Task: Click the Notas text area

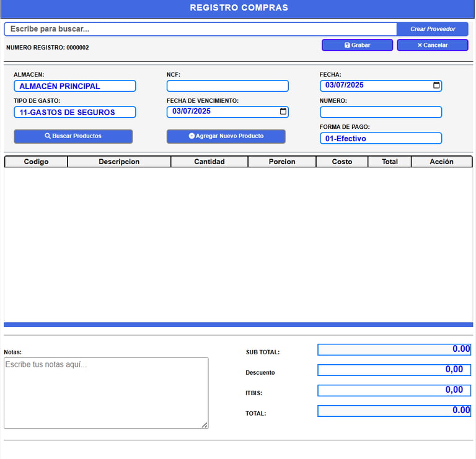Action: coord(106,393)
